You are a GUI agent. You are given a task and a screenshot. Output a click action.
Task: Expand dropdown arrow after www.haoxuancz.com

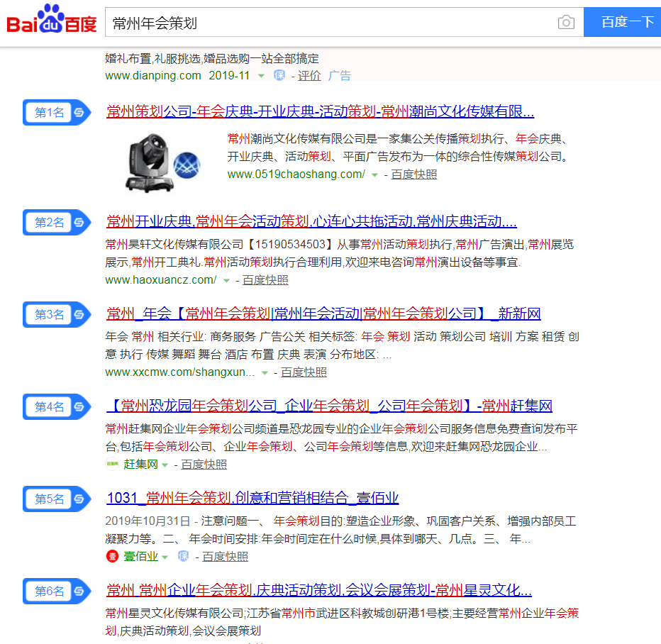coord(226,281)
